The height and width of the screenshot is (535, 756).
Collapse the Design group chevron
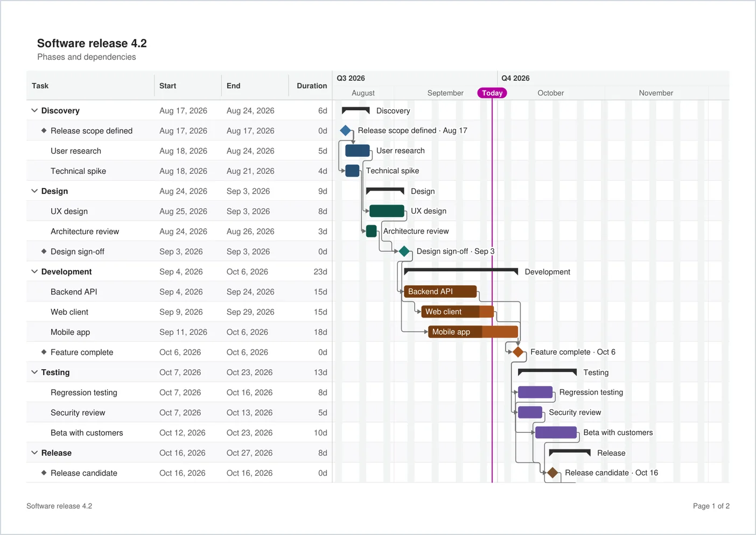pos(34,191)
